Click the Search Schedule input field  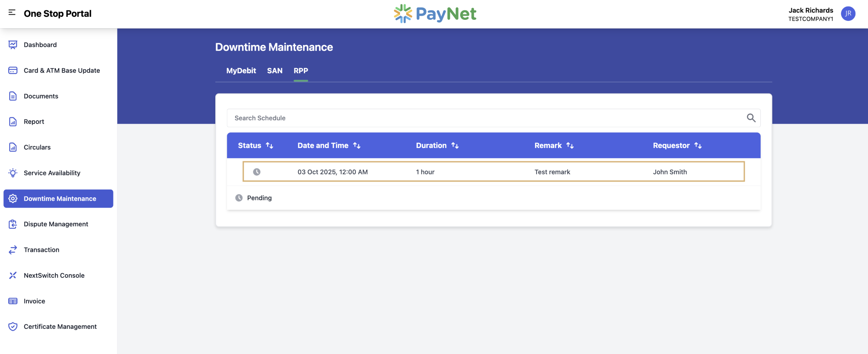pyautogui.click(x=485, y=118)
